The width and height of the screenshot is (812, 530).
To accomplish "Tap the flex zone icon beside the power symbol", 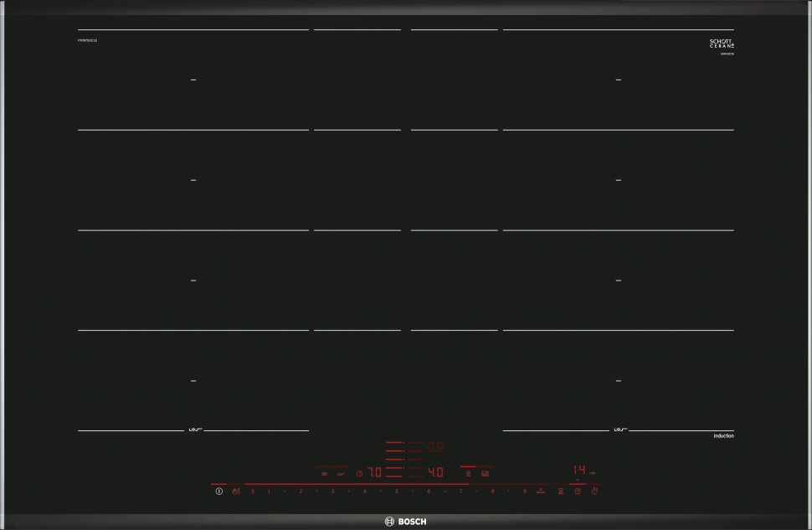I will coord(236,491).
